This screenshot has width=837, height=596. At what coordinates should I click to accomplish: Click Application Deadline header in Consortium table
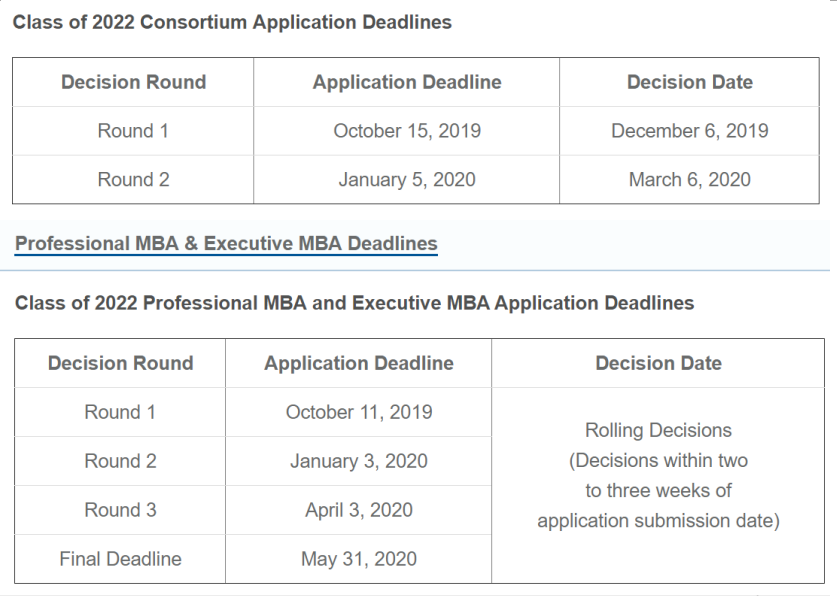[407, 83]
